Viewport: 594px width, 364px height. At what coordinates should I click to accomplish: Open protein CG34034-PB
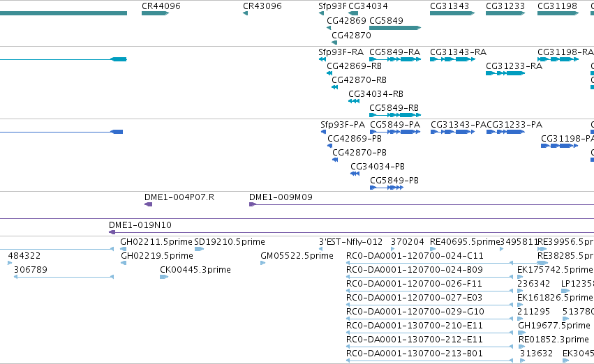pyautogui.click(x=378, y=167)
